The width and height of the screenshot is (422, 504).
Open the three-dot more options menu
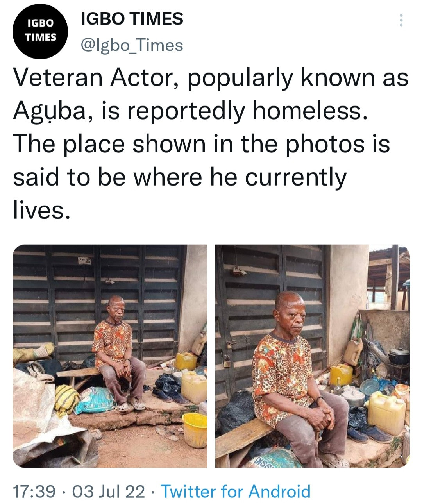click(x=401, y=20)
